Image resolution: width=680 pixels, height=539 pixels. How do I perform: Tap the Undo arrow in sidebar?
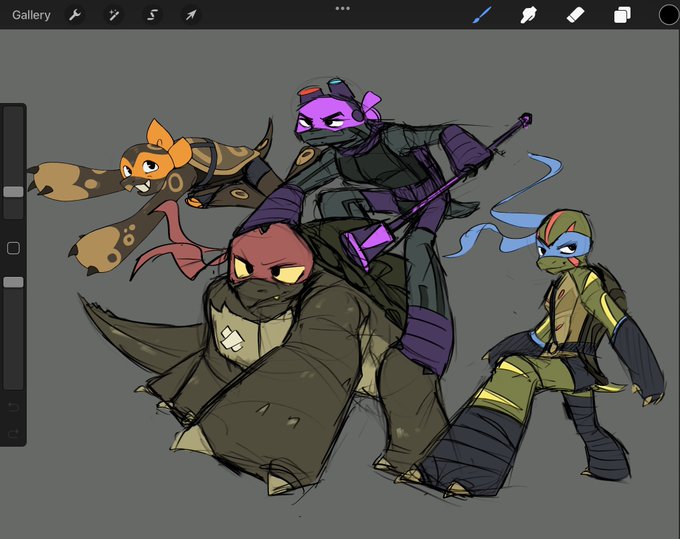click(x=13, y=407)
